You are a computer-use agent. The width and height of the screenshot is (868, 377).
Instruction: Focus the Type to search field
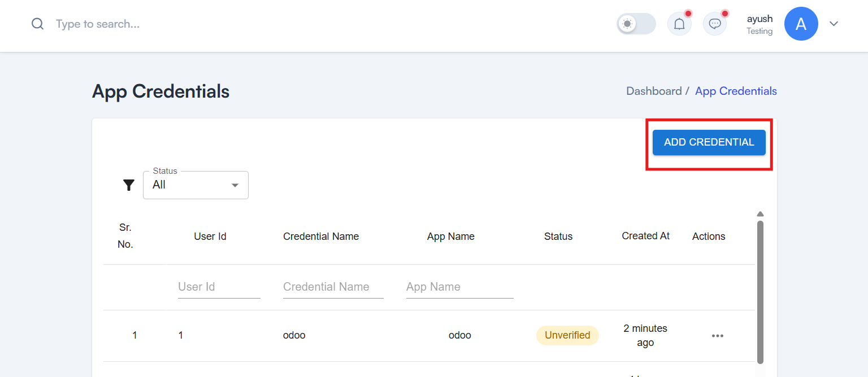pyautogui.click(x=170, y=24)
